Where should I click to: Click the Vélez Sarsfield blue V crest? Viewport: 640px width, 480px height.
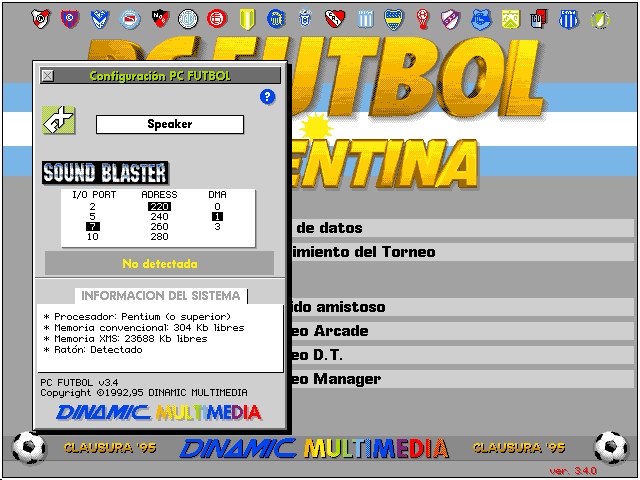tap(100, 19)
